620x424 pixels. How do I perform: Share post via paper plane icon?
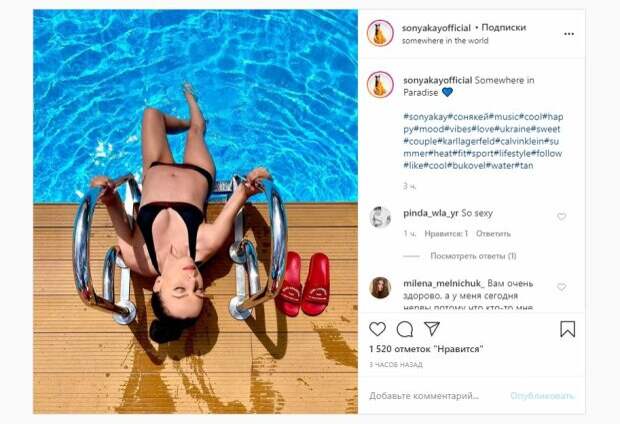point(432,328)
